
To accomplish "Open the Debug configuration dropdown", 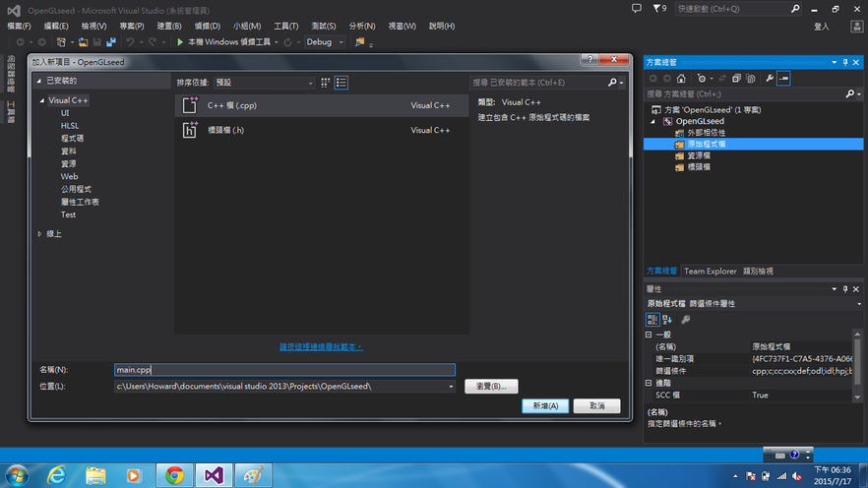I will pos(325,42).
